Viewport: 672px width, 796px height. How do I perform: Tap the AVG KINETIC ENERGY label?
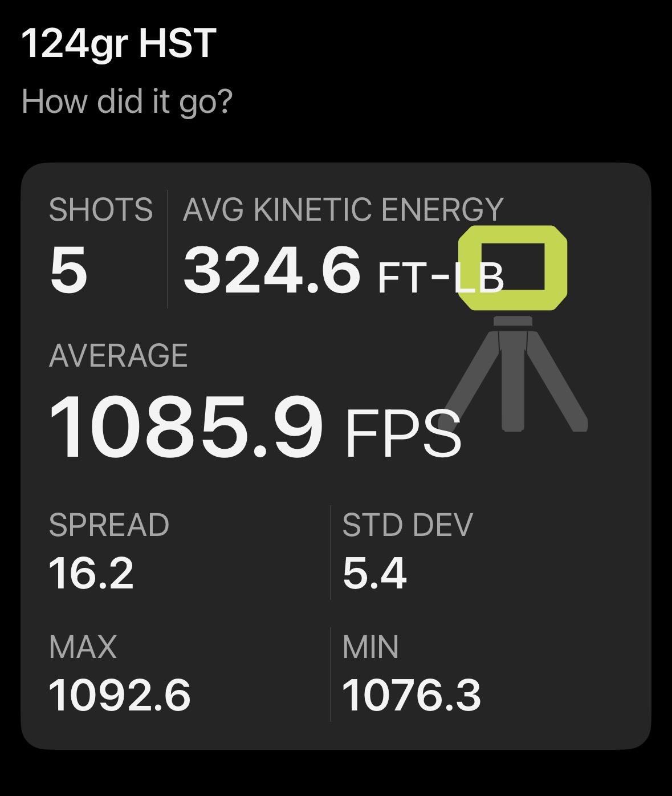click(343, 209)
